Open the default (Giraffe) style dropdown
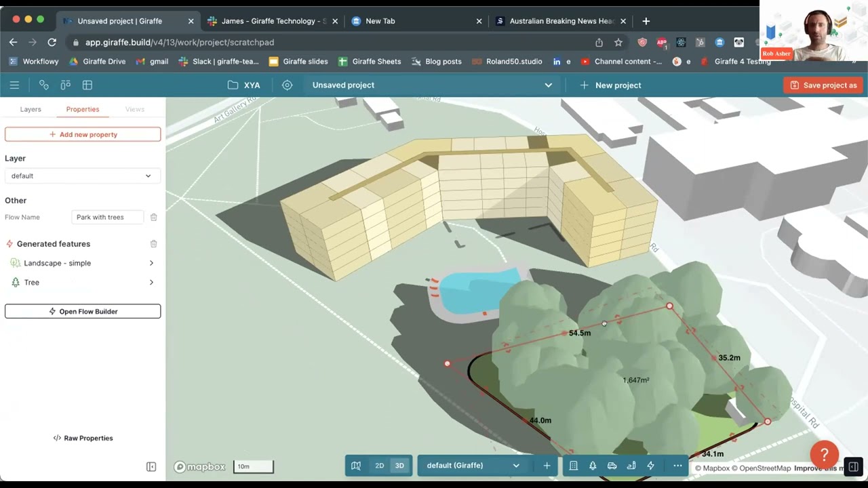The height and width of the screenshot is (488, 868). 473,466
